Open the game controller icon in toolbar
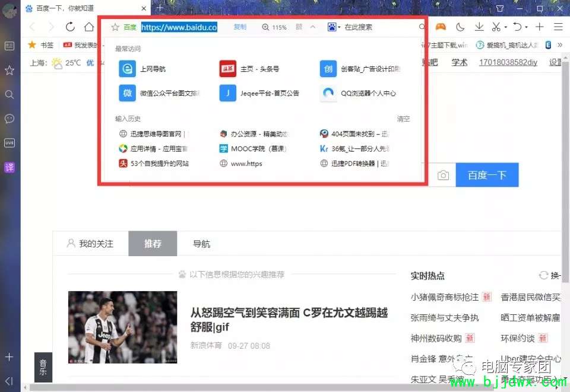This screenshot has width=570, height=392. point(441,27)
